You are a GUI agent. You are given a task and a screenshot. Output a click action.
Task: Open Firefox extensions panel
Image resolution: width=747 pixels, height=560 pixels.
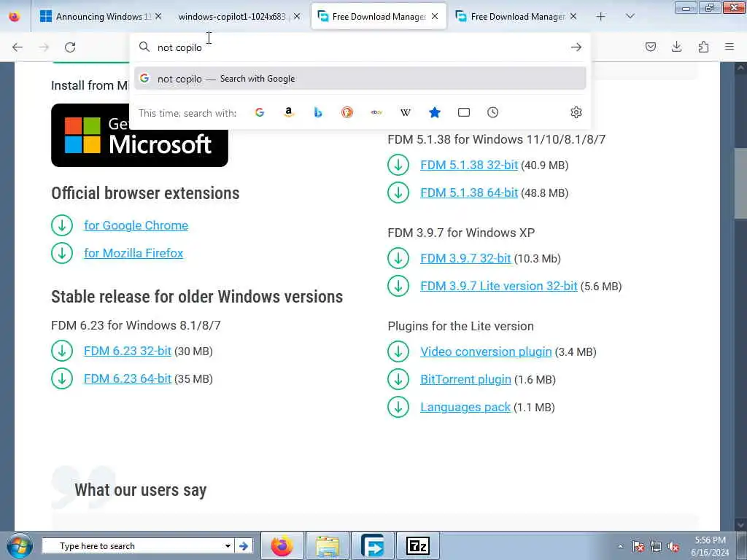[703, 47]
